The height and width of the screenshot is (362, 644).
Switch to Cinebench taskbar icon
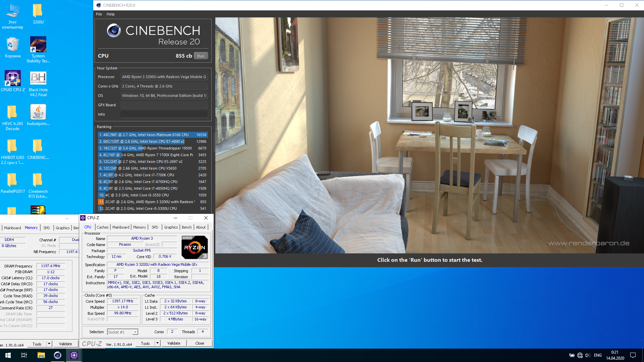point(58,355)
